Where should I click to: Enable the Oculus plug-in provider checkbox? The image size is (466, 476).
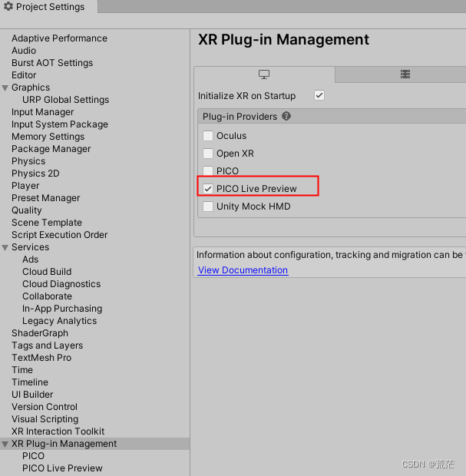click(x=208, y=136)
